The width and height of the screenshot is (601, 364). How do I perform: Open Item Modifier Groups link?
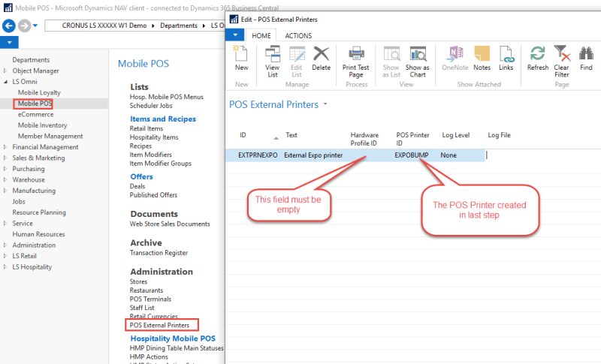[x=160, y=164]
